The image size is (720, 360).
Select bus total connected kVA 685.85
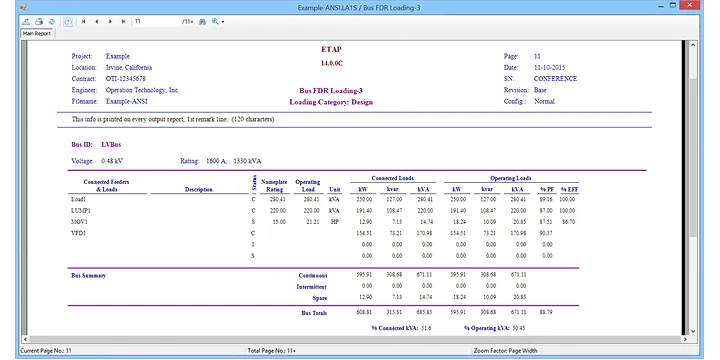(425, 312)
